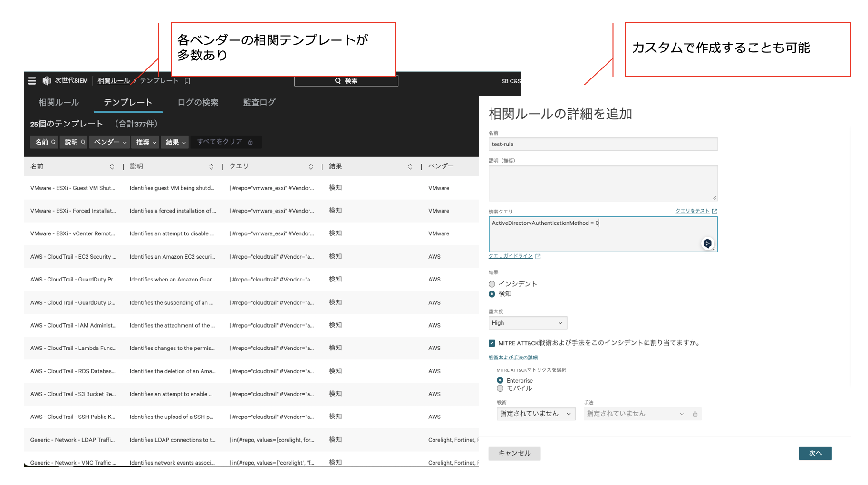
Task: Sort by 説明 column arrows
Action: [211, 166]
